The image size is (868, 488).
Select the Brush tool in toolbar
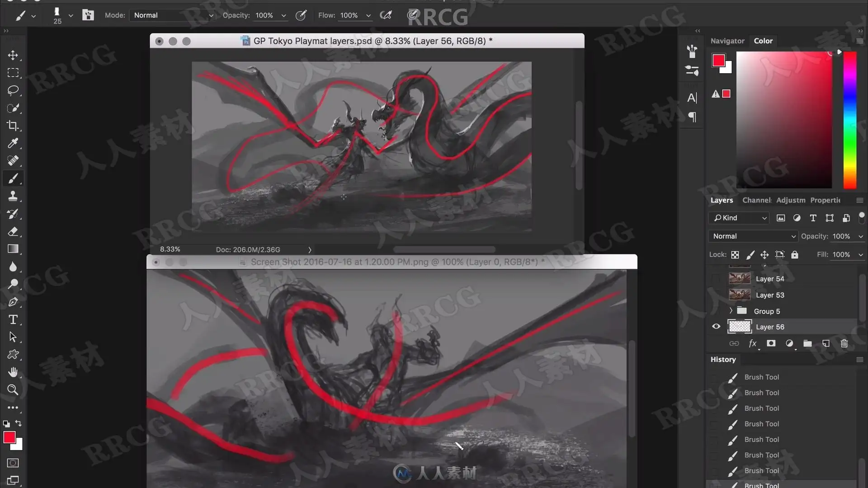[13, 178]
